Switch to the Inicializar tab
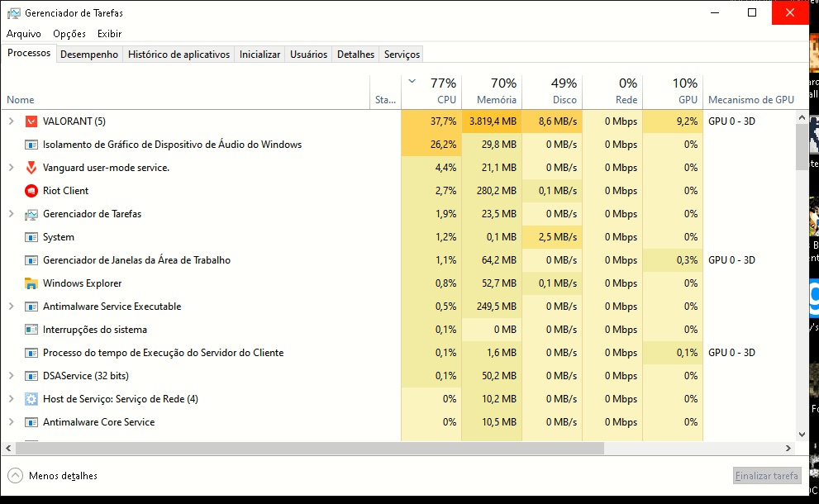This screenshot has height=504, width=819. 260,55
